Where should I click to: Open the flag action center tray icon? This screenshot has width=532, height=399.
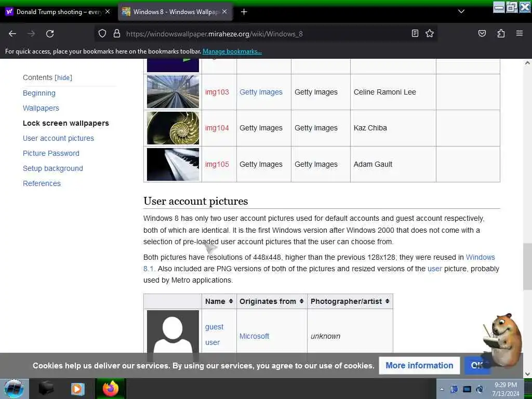pos(454,389)
